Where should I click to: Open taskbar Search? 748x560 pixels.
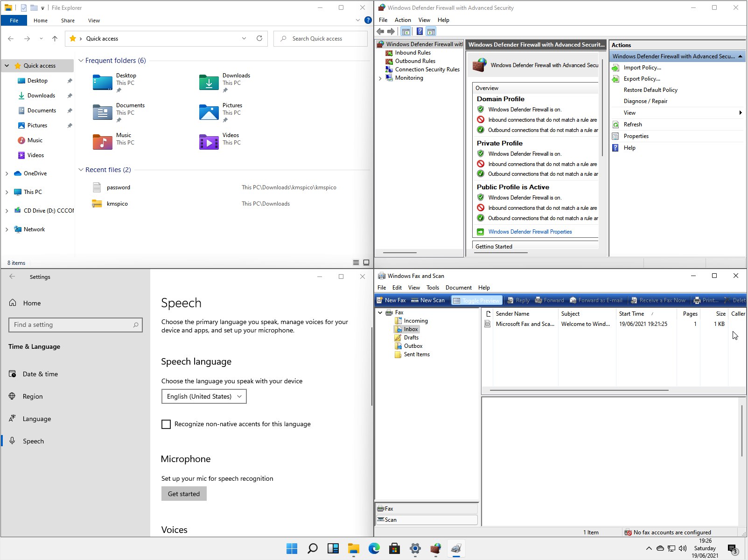click(x=313, y=549)
